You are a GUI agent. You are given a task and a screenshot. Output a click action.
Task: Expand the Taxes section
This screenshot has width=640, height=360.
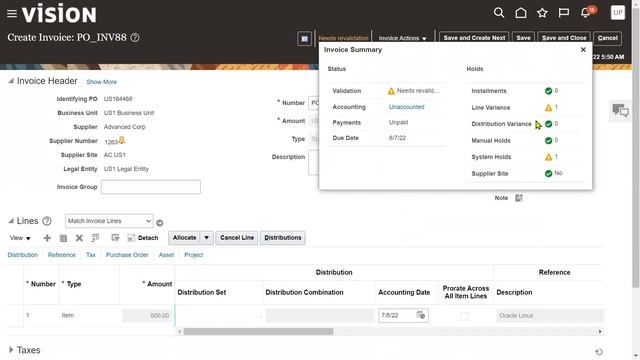click(x=11, y=350)
